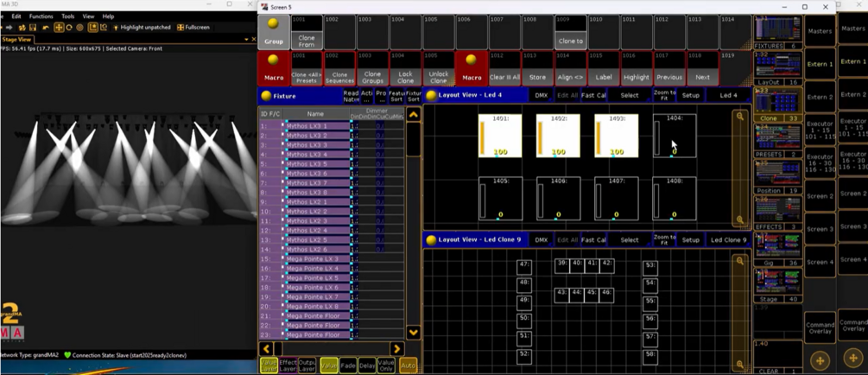Enable the Delay layer button

[x=367, y=365]
